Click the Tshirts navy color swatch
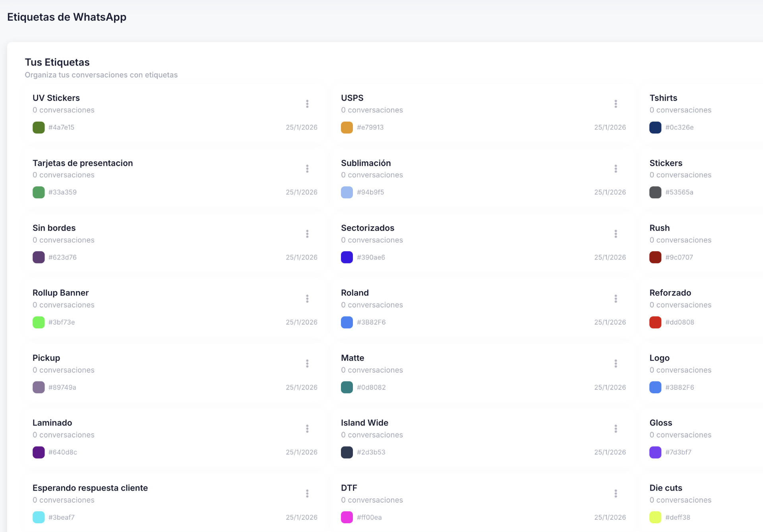The image size is (763, 532). [655, 128]
